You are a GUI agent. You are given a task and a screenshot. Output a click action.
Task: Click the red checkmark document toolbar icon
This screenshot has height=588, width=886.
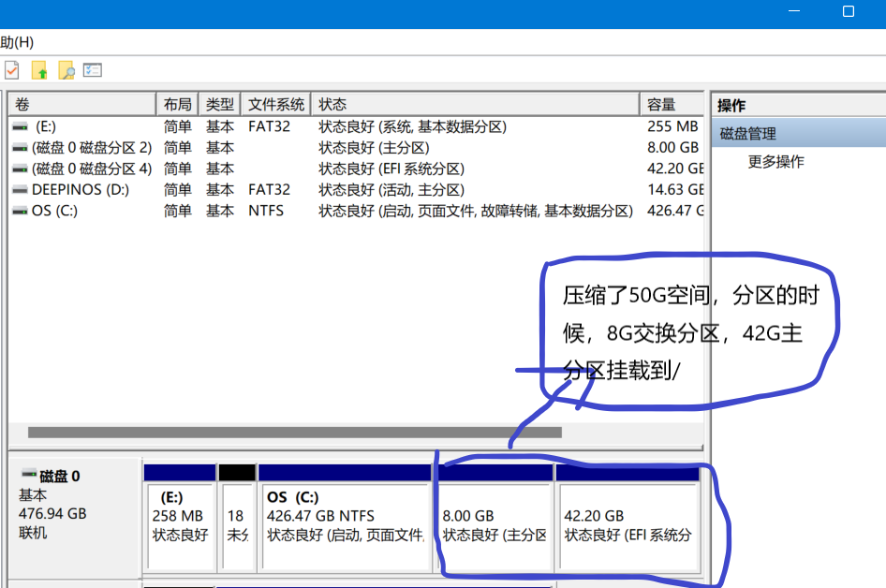click(11, 70)
